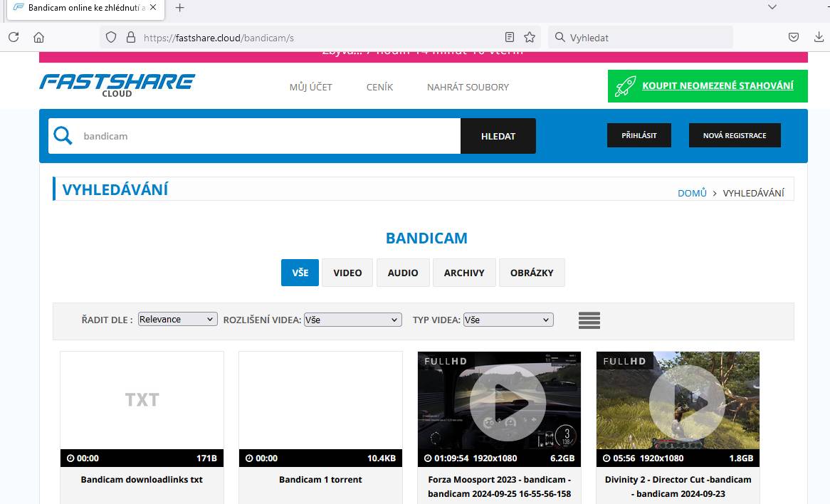The image size is (830, 504).
Task: Click the 1.8GB size label
Action: coord(741,458)
